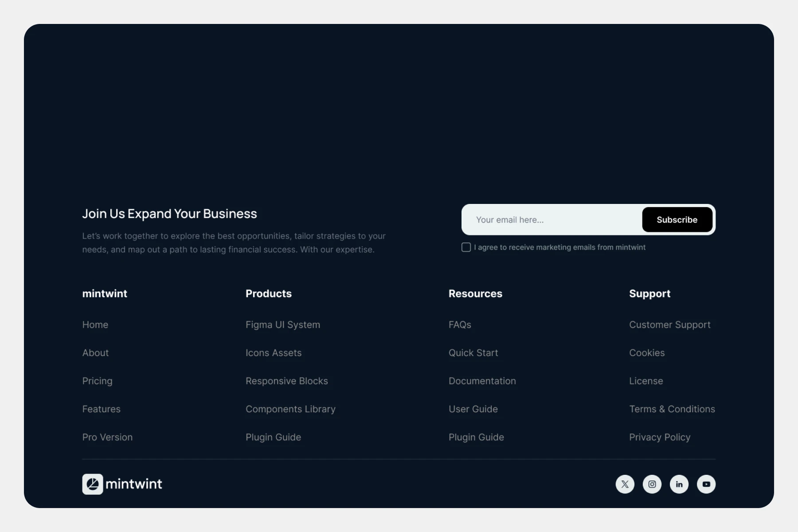Visit the Icons Assets link

click(x=274, y=353)
